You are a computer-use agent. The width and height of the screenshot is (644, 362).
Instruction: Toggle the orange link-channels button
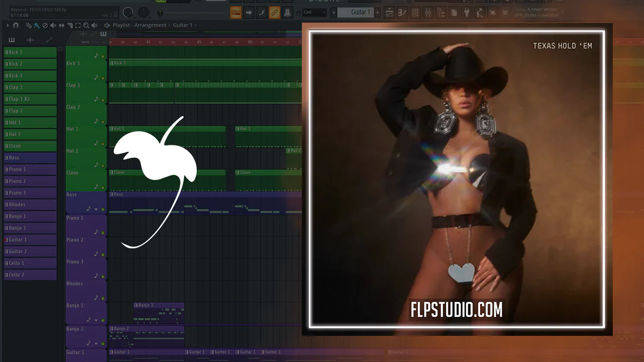tap(274, 13)
